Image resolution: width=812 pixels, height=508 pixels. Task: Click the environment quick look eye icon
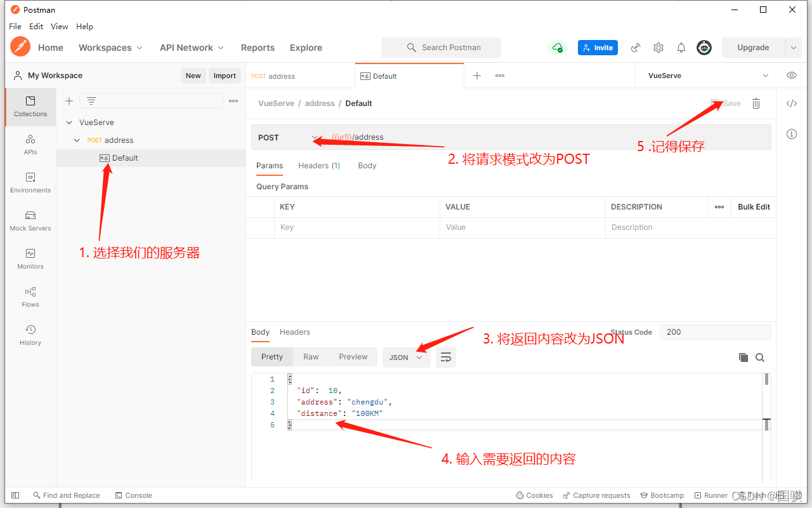click(x=792, y=76)
